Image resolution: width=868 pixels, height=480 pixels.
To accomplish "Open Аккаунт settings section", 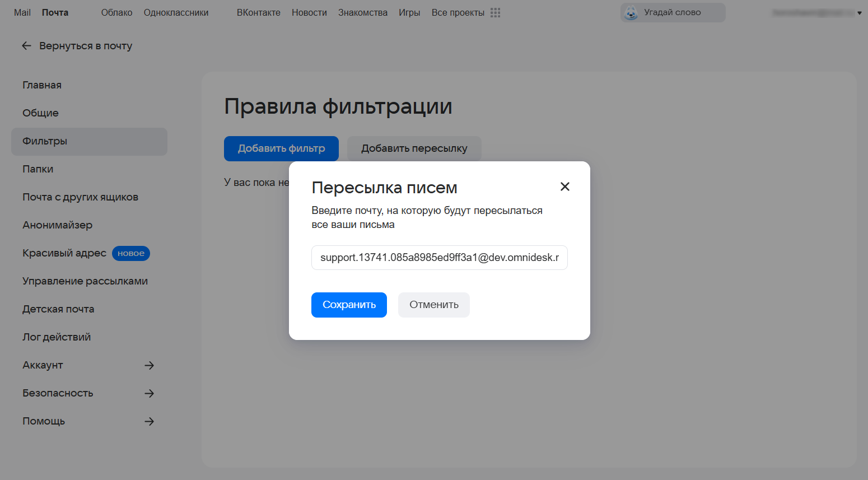I will click(43, 365).
